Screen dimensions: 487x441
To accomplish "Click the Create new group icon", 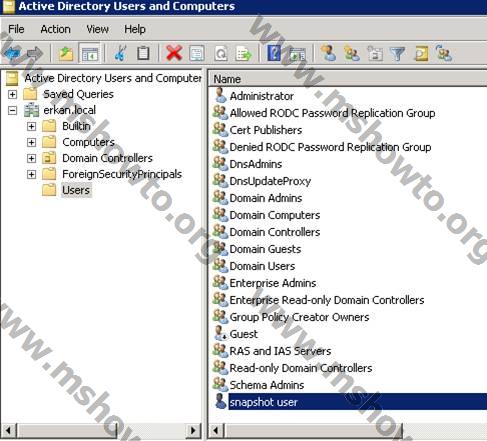I will coord(352,53).
